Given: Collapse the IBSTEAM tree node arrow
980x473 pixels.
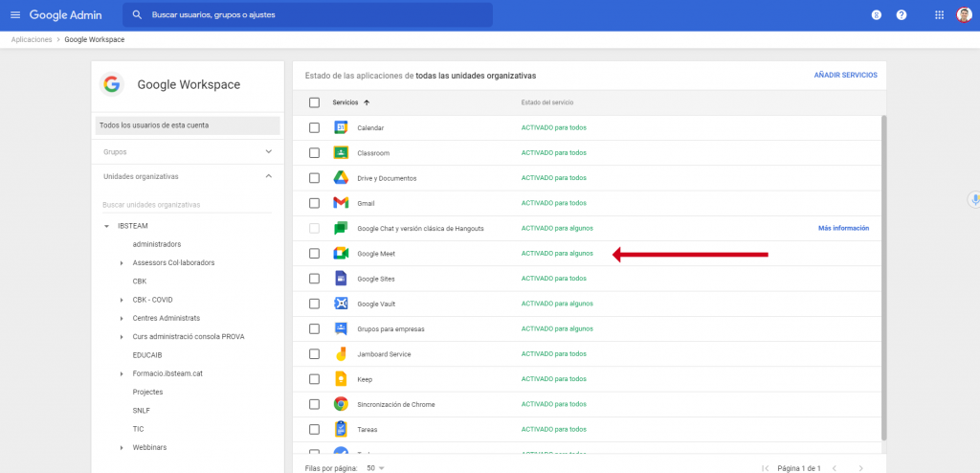Looking at the screenshot, I should click(106, 226).
